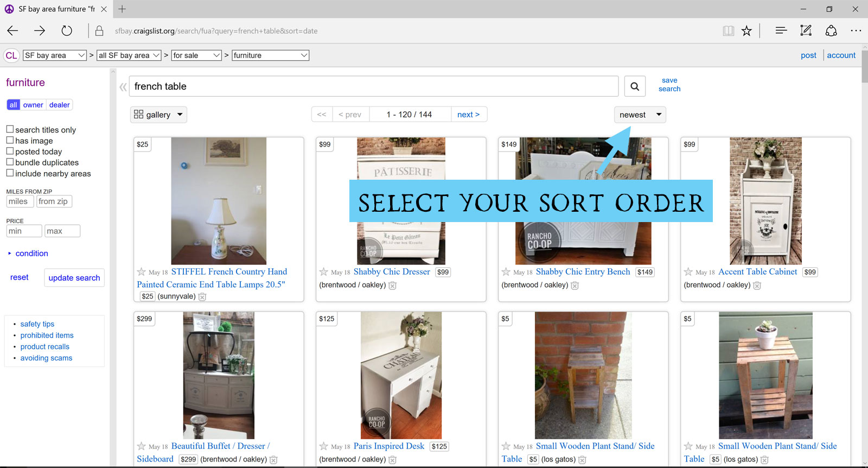Hide the STIFFEL lamp listing with trash icon
The image size is (868, 468).
tap(202, 297)
